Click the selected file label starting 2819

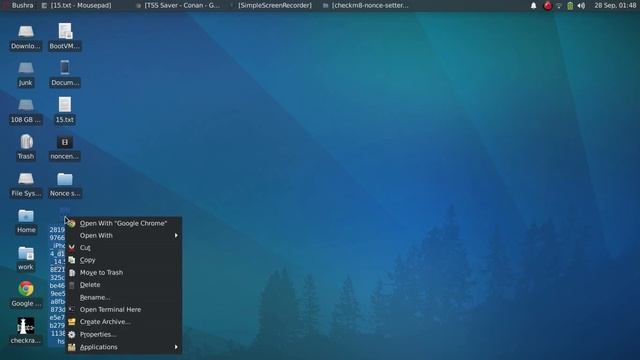click(57, 285)
